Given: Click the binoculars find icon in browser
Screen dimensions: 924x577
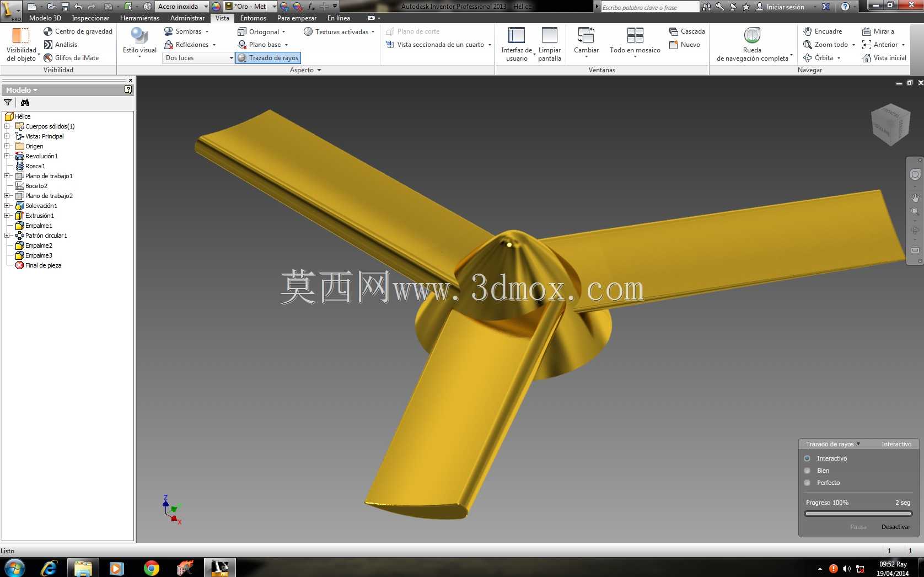Looking at the screenshot, I should coord(25,103).
